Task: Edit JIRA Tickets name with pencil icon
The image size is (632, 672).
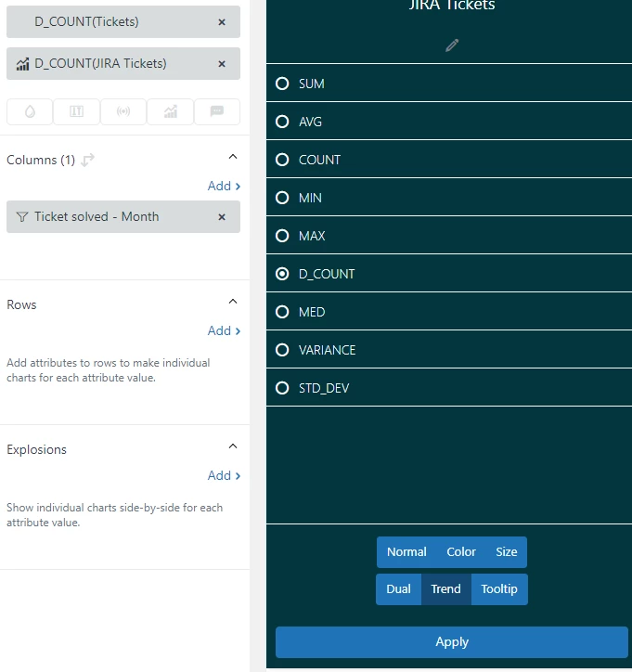Action: pos(452,45)
